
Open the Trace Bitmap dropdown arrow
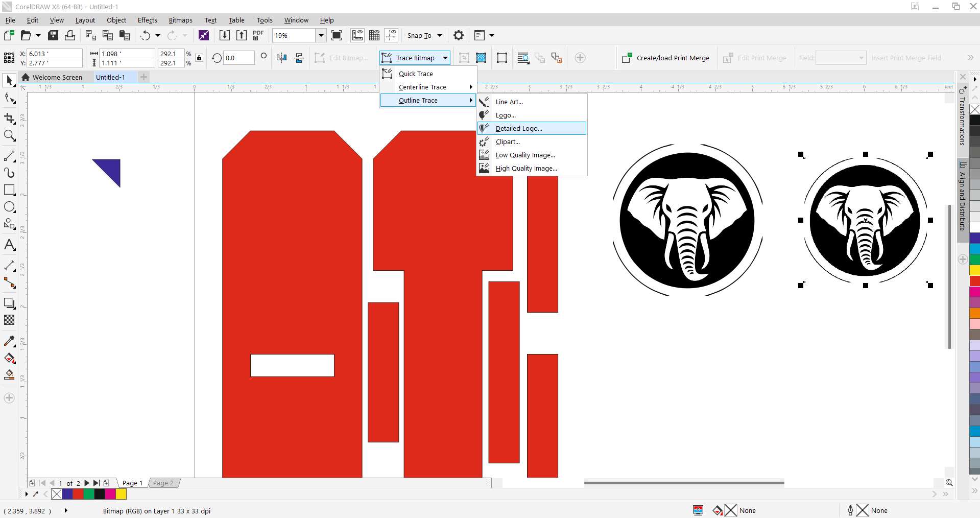click(x=445, y=58)
